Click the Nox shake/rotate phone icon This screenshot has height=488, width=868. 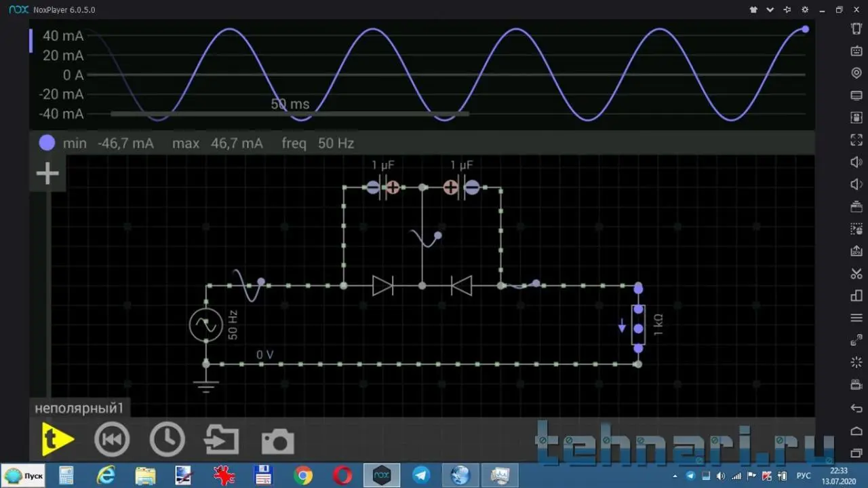point(856,29)
